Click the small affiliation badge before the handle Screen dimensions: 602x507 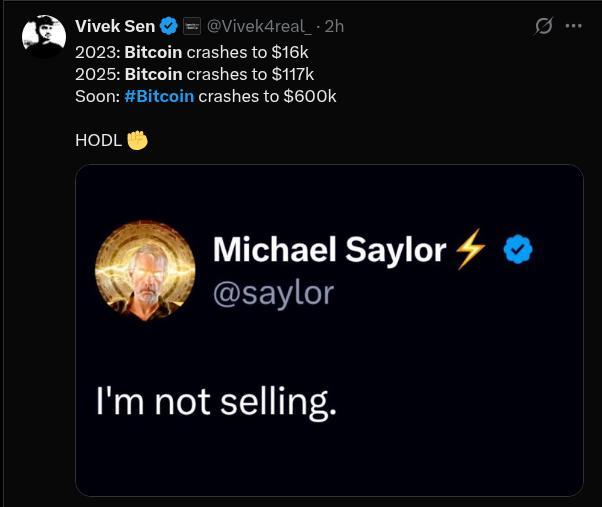point(193,26)
